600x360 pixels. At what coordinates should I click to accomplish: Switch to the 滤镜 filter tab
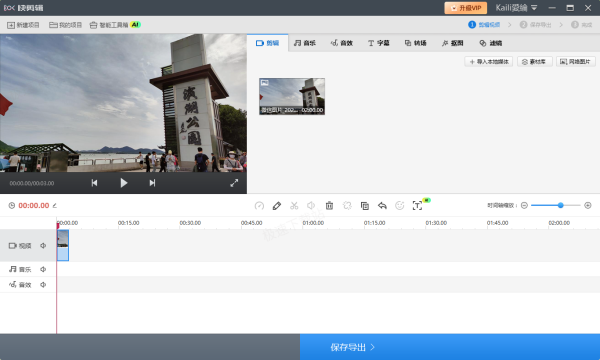point(491,43)
